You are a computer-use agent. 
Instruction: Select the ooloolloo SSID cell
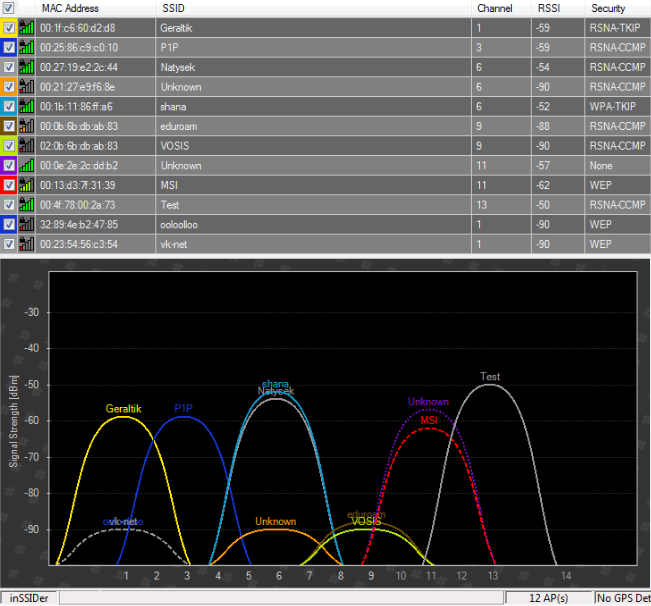point(313,225)
